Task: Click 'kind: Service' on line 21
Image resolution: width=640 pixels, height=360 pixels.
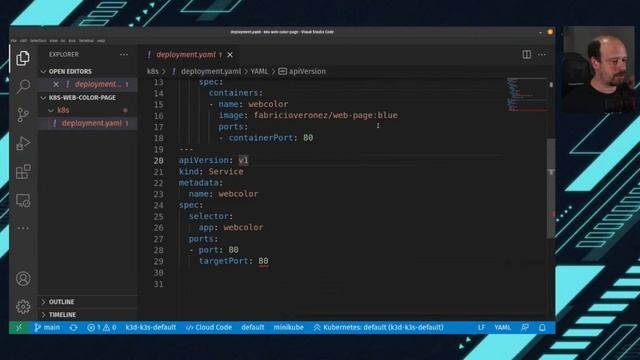Action: click(211, 171)
